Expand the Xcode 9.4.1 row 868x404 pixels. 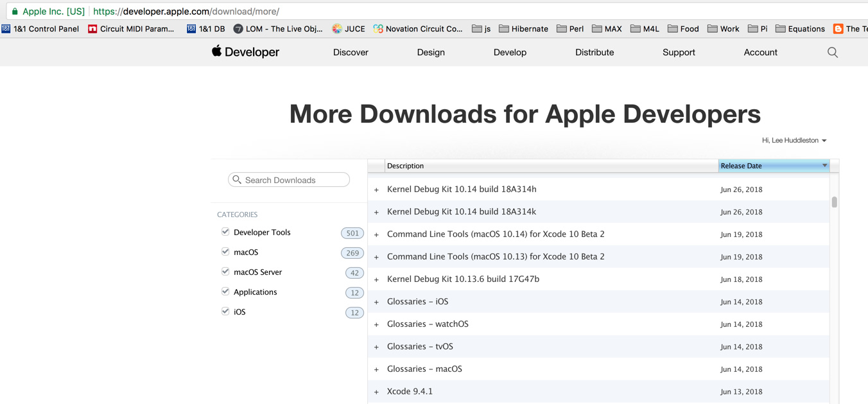click(x=377, y=392)
